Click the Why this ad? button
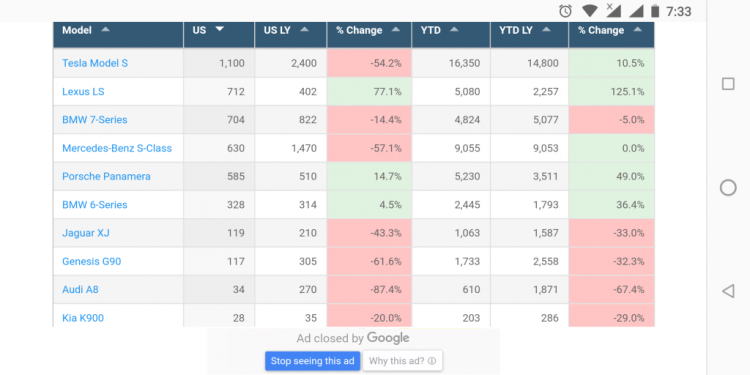Image resolution: width=750 pixels, height=375 pixels. (x=402, y=361)
